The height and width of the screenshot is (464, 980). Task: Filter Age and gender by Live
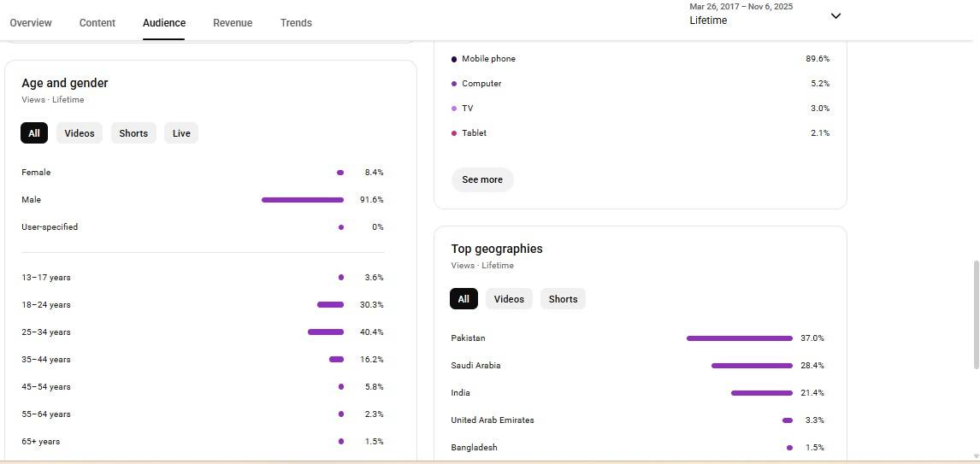tap(181, 133)
